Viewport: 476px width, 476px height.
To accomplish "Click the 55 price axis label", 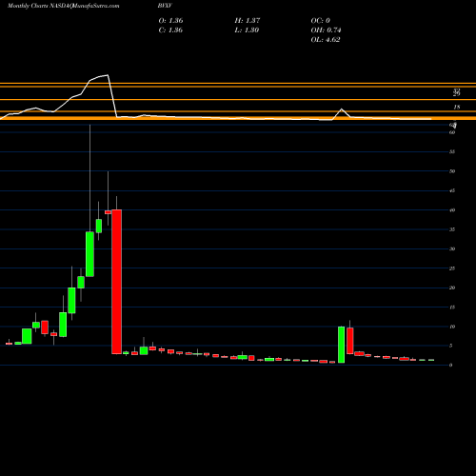I will [452, 151].
